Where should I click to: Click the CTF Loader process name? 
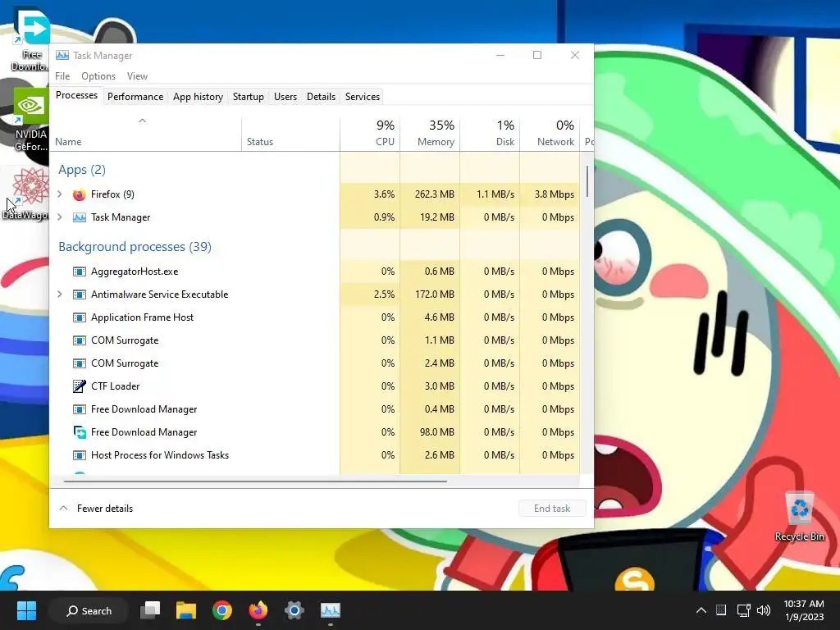click(x=115, y=386)
